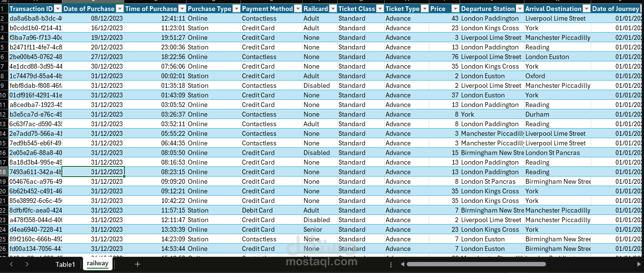This screenshot has height=273, width=644.
Task: Select cell with date 16/12/2023
Action: [x=93, y=28]
